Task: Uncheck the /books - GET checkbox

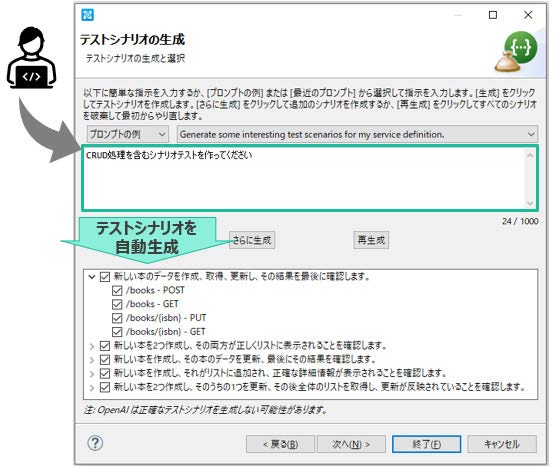Action: [117, 304]
